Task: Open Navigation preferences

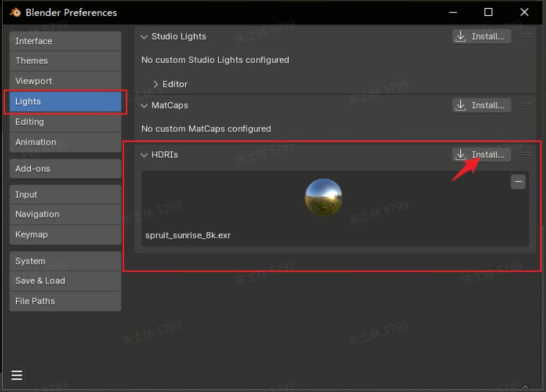Action: point(65,215)
